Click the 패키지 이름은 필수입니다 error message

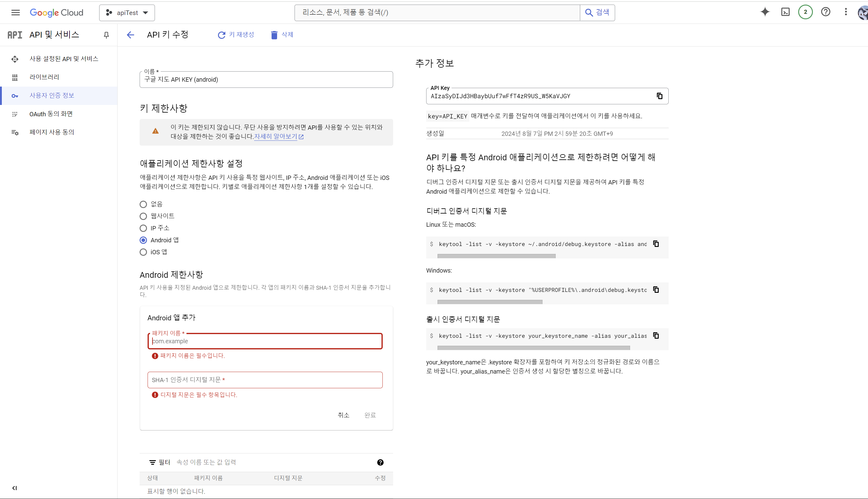(192, 356)
